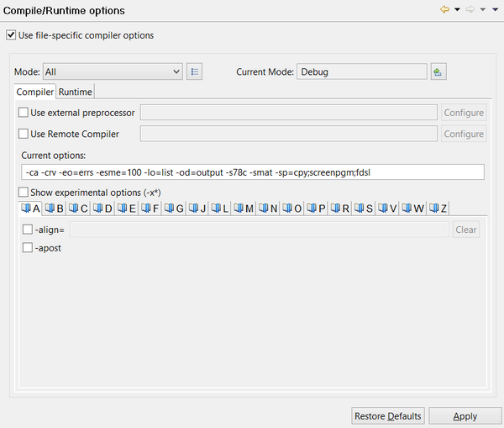
Task: Expand the back history dropdown arrow
Action: click(456, 10)
